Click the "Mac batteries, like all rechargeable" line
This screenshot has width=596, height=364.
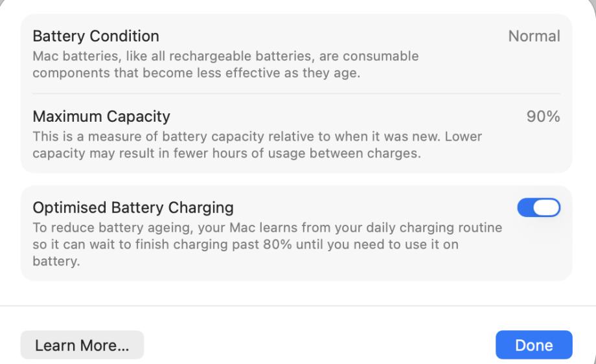pyautogui.click(x=226, y=56)
